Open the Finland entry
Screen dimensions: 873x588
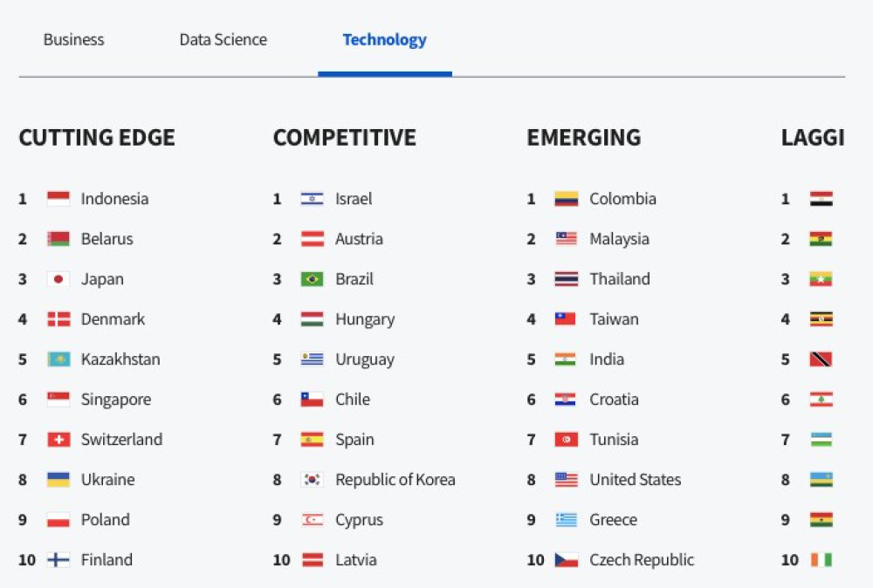click(107, 560)
